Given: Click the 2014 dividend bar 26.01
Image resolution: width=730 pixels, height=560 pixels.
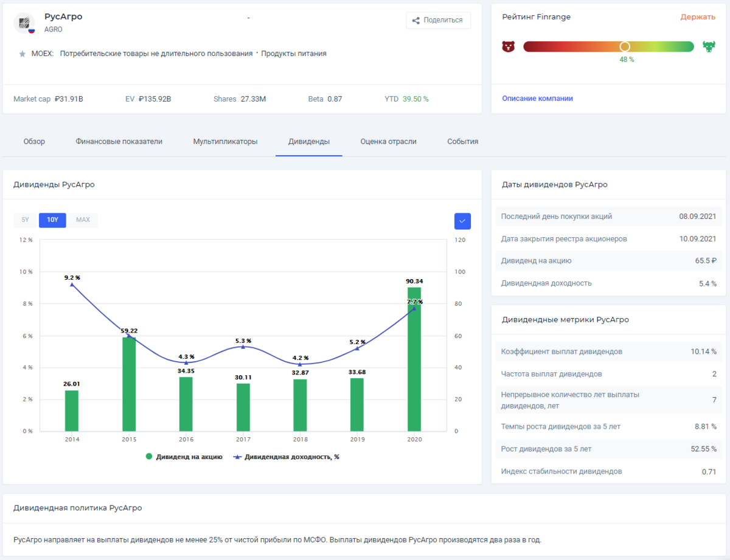Looking at the screenshot, I should (x=72, y=410).
